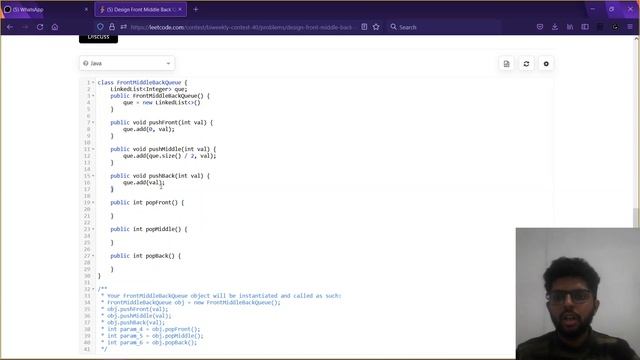Toggle the Firefox sidebar icon

coord(585,27)
